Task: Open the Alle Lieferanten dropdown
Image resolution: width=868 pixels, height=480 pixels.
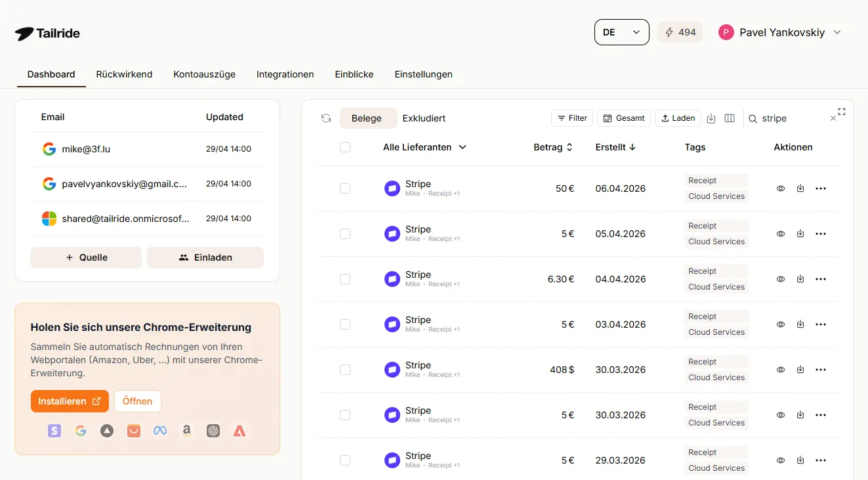Action: 424,147
